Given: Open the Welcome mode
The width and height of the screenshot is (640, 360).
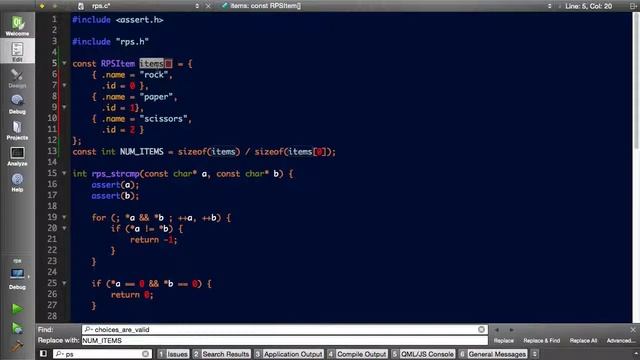Looking at the screenshot, I should coord(17,26).
